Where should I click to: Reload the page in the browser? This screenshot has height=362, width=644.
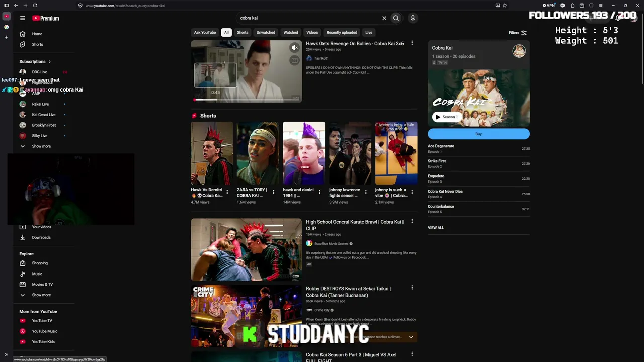click(x=35, y=5)
